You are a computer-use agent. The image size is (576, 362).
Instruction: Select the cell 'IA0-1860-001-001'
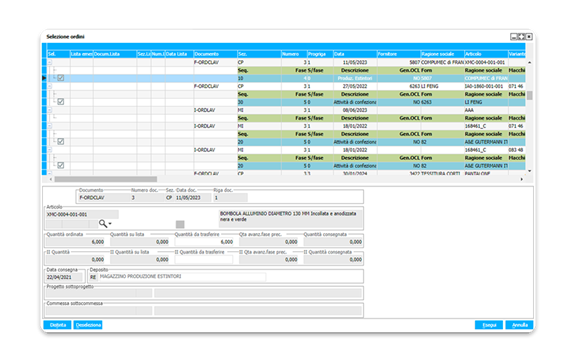click(486, 86)
